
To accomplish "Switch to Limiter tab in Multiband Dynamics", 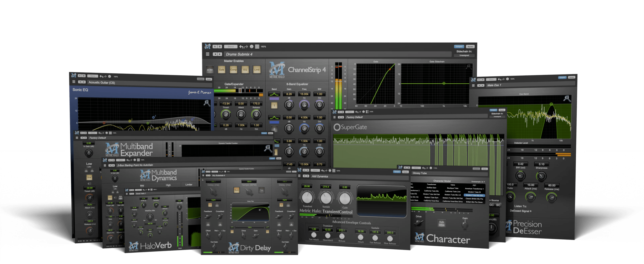I will pyautogui.click(x=189, y=185).
